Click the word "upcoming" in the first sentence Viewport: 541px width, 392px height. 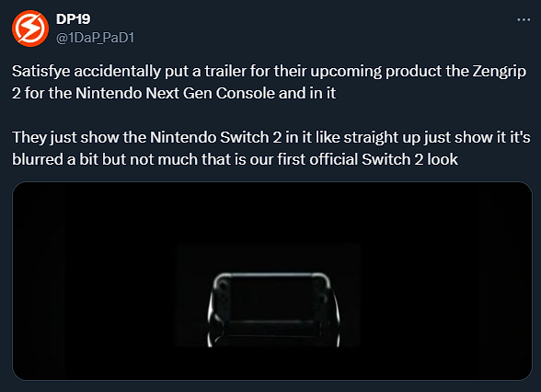[346, 72]
